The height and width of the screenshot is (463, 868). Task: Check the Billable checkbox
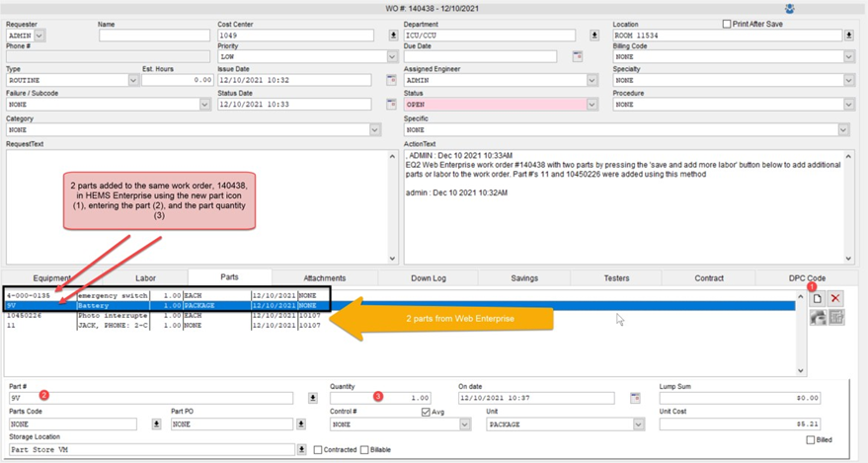[x=365, y=450]
